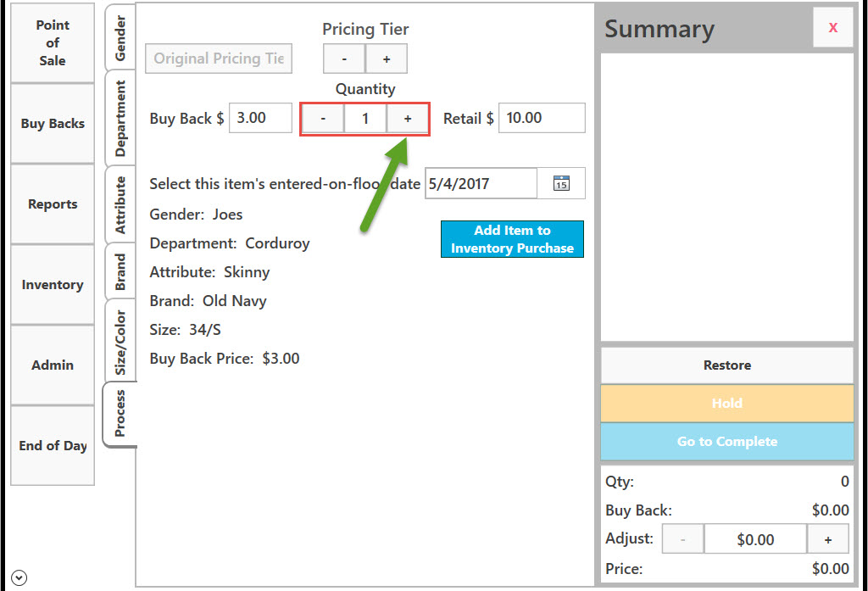Decrease quantity with the minus button
Image resolution: width=868 pixels, height=591 pixels.
tap(323, 119)
